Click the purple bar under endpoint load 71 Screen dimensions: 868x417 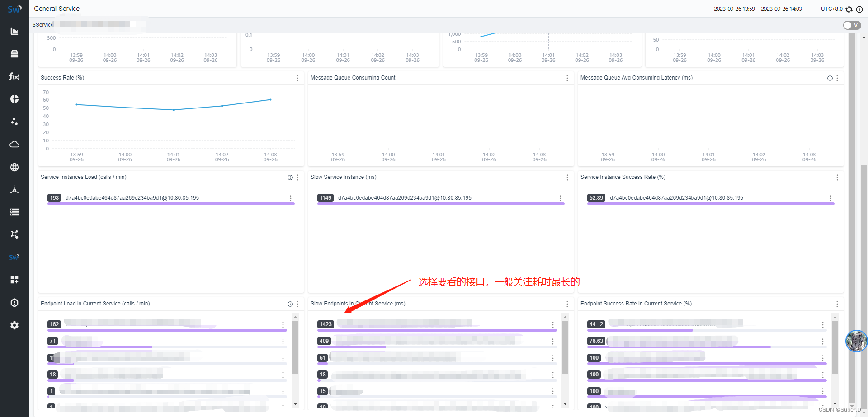click(100, 347)
